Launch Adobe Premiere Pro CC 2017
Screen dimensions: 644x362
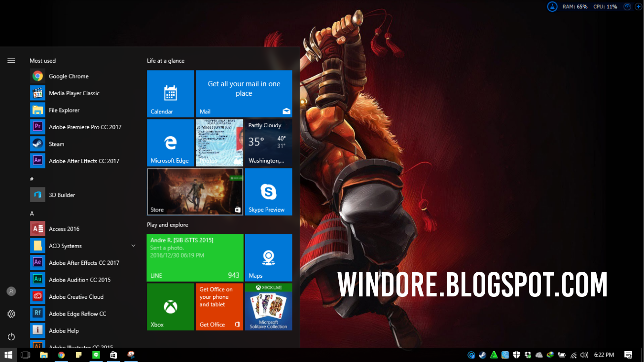pyautogui.click(x=83, y=127)
